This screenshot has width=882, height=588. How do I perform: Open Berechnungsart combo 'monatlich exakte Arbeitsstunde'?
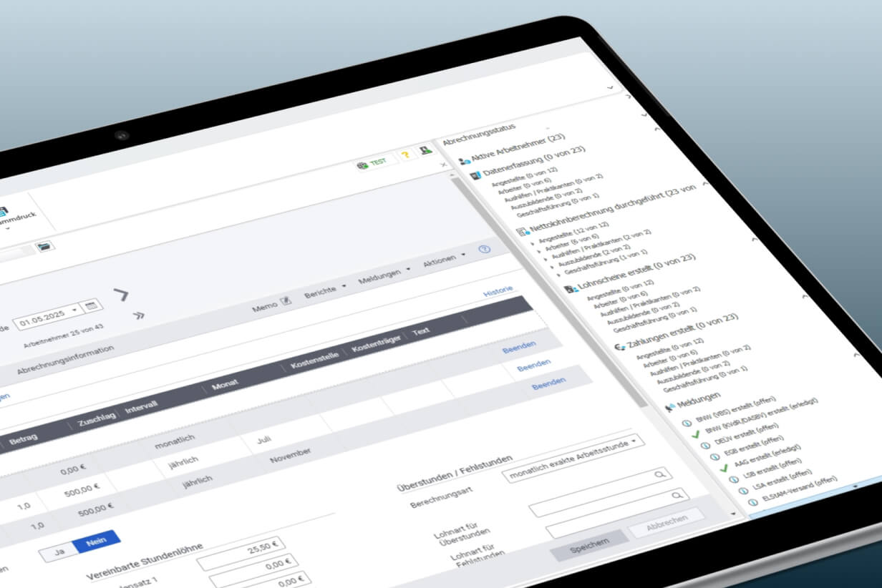(x=572, y=459)
